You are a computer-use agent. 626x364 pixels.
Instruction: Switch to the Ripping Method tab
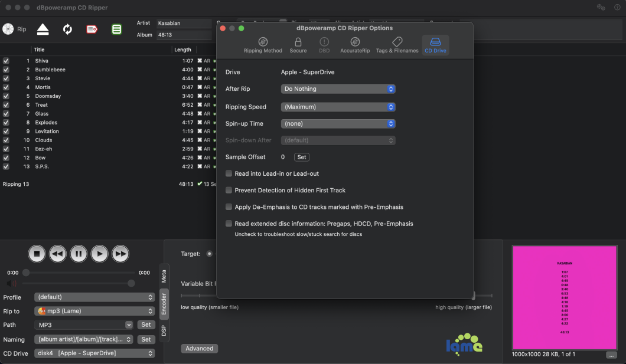263,45
